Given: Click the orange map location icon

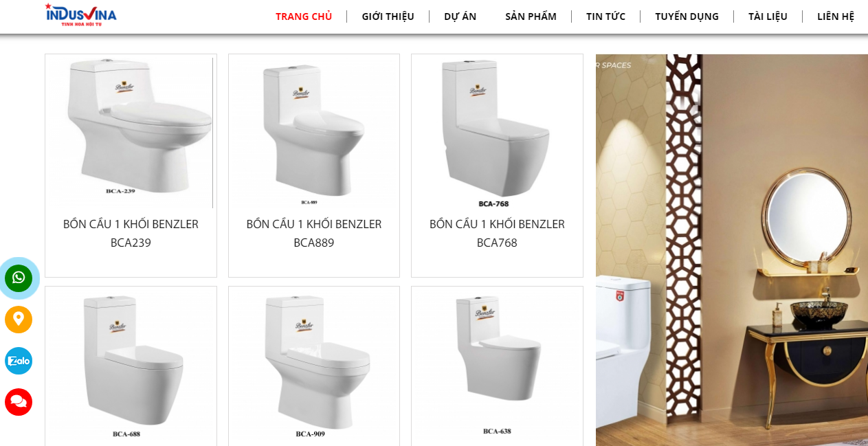Looking at the screenshot, I should (x=19, y=320).
